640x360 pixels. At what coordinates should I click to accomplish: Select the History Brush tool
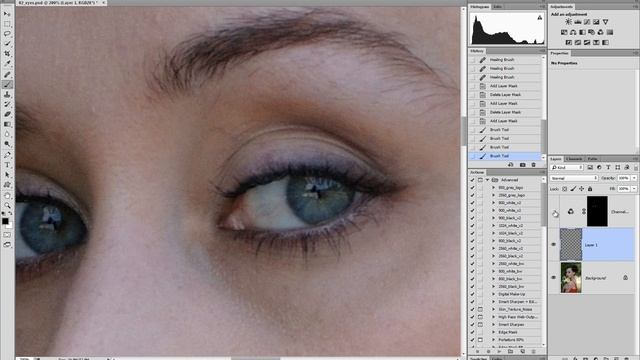[x=7, y=104]
